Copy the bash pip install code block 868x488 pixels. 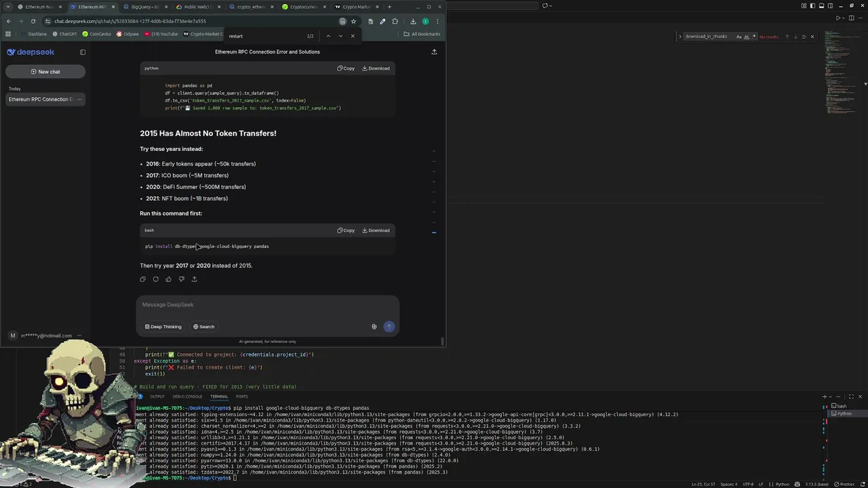coord(346,230)
